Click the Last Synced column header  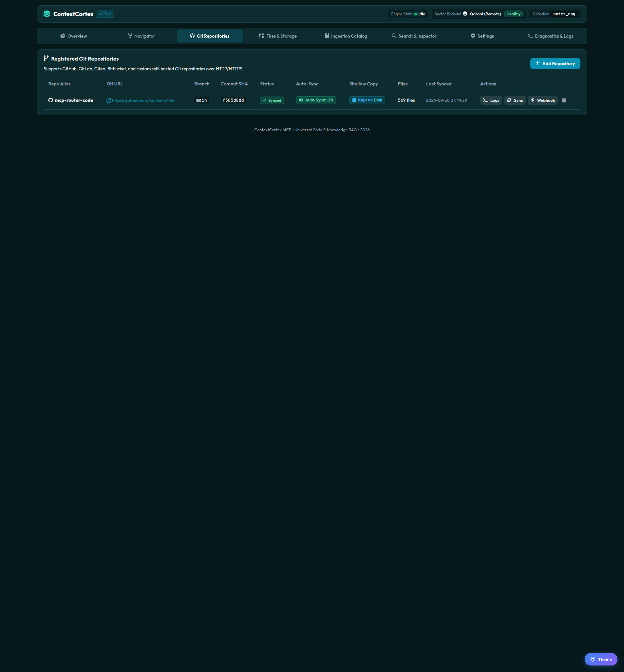click(439, 84)
